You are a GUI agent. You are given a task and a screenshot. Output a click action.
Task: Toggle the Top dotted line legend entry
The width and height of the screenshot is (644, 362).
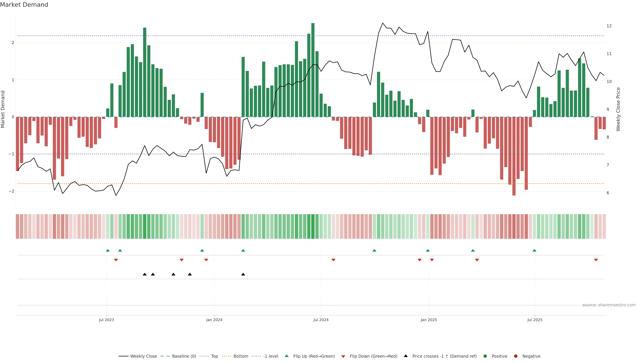click(x=214, y=356)
